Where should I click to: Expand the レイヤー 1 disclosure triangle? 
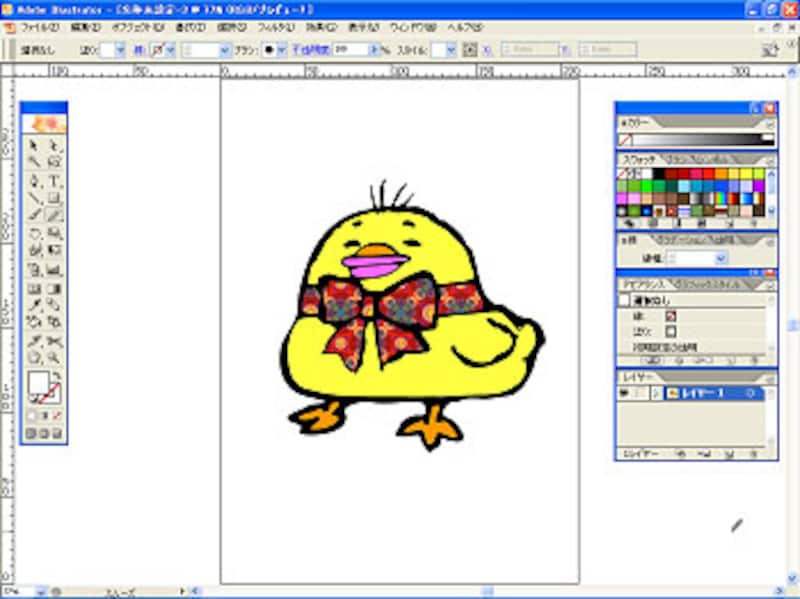(656, 394)
